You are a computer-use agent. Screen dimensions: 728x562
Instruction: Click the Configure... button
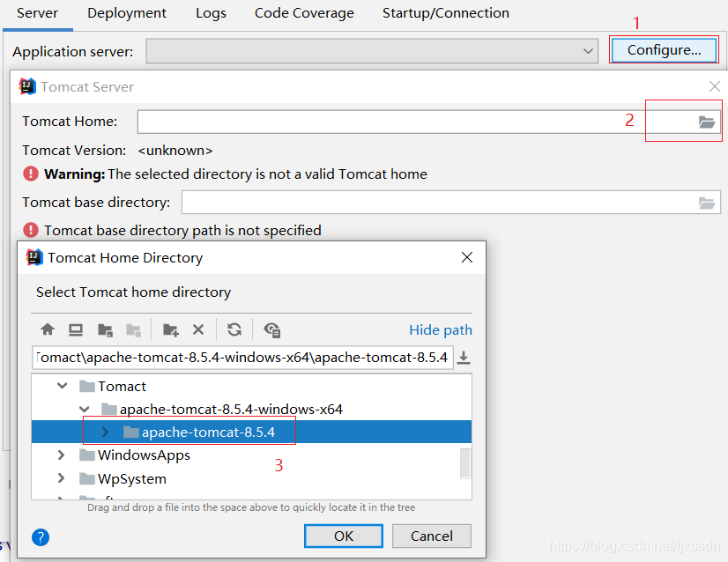pyautogui.click(x=664, y=49)
